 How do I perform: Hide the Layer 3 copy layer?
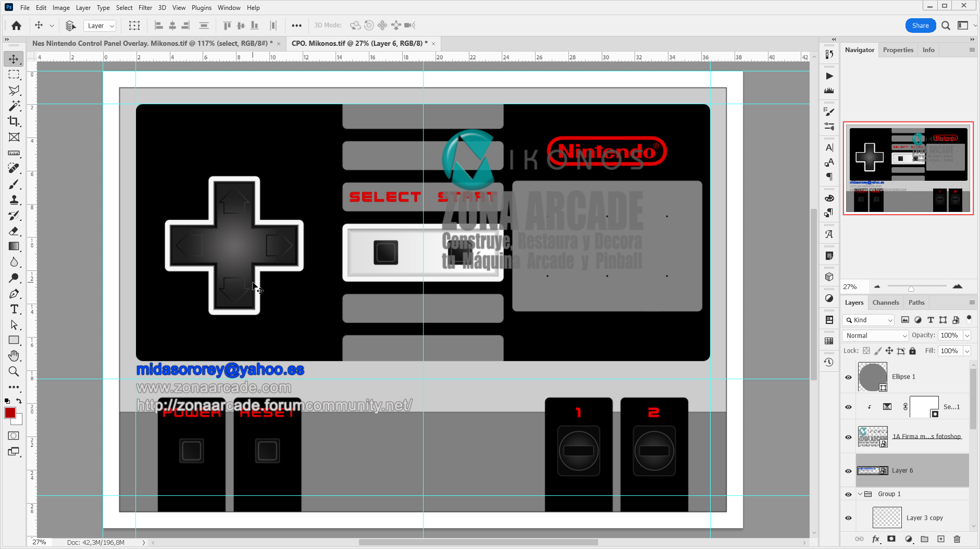tap(848, 517)
